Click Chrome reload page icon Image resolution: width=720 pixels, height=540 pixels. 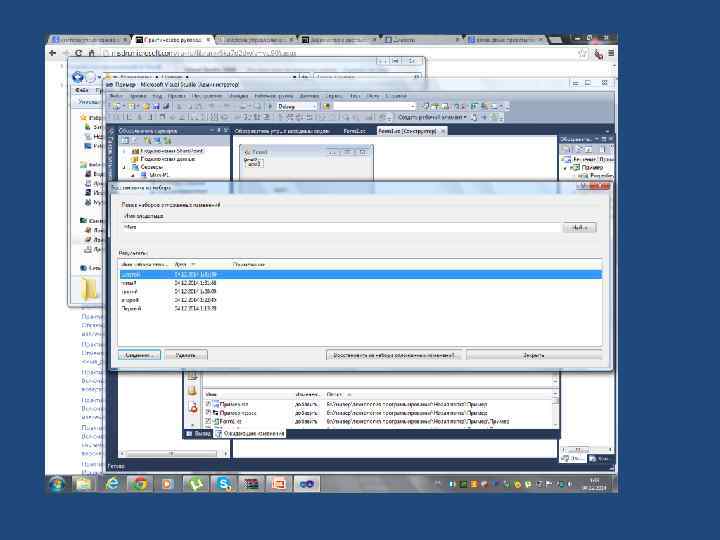[x=79, y=53]
